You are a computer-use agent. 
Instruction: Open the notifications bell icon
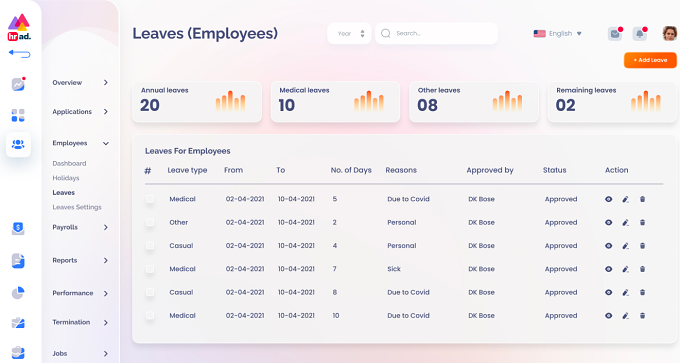tap(640, 33)
